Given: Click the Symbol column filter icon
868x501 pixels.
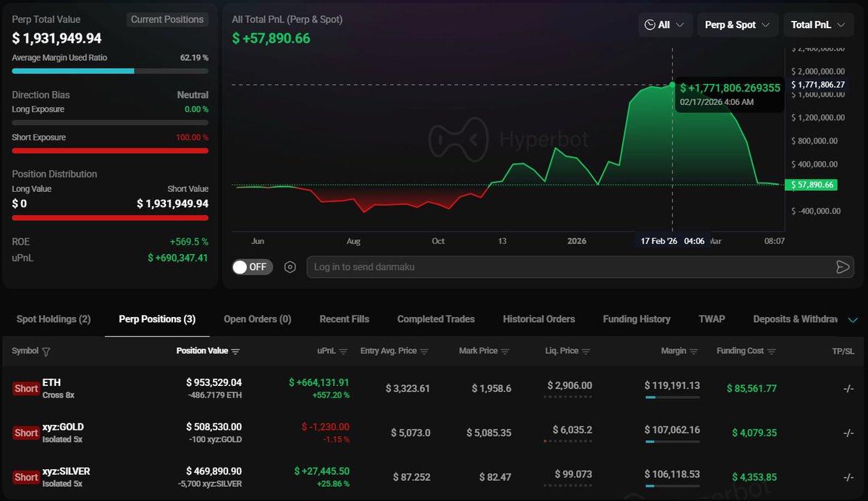Looking at the screenshot, I should [46, 352].
